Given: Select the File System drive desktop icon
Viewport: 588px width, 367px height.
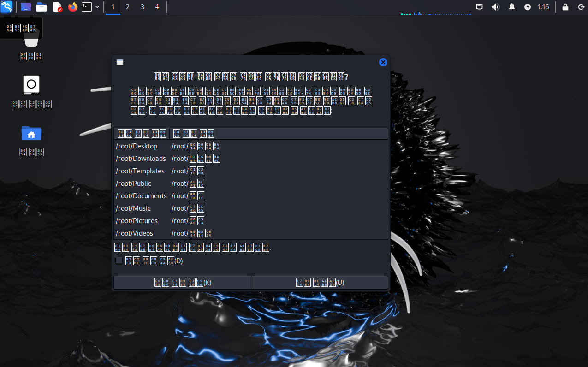Looking at the screenshot, I should pos(31,91).
